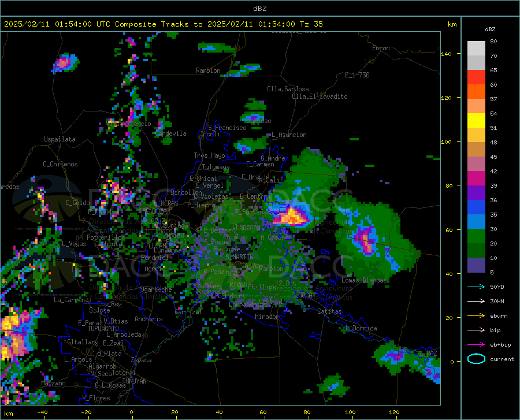
Task: Click the Zapata label
Action: (x=142, y=360)
